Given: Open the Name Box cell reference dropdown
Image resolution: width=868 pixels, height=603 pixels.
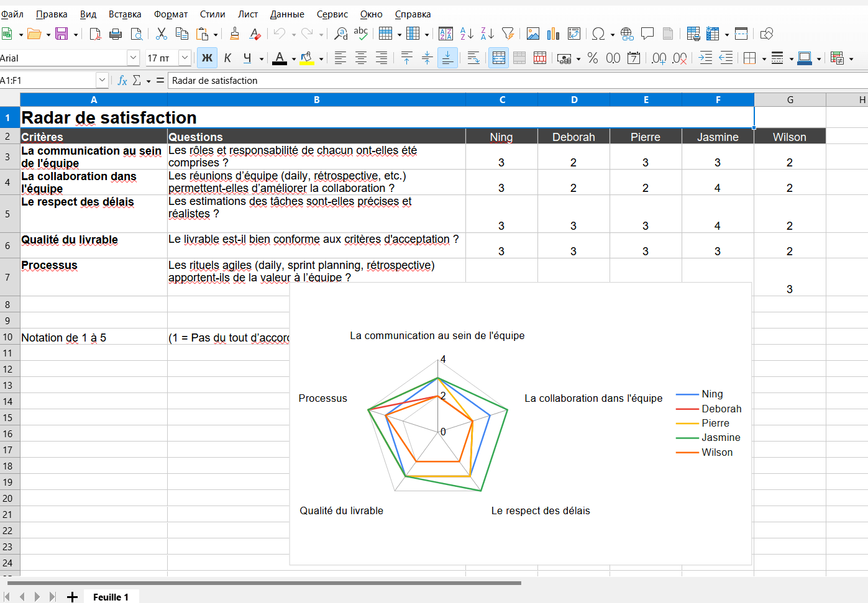Looking at the screenshot, I should 102,80.
